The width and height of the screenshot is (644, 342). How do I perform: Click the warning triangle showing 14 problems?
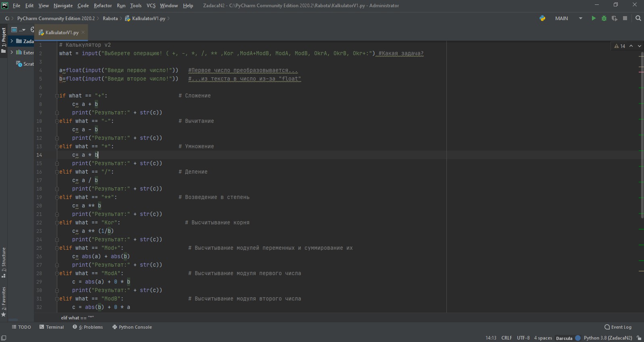(619, 46)
